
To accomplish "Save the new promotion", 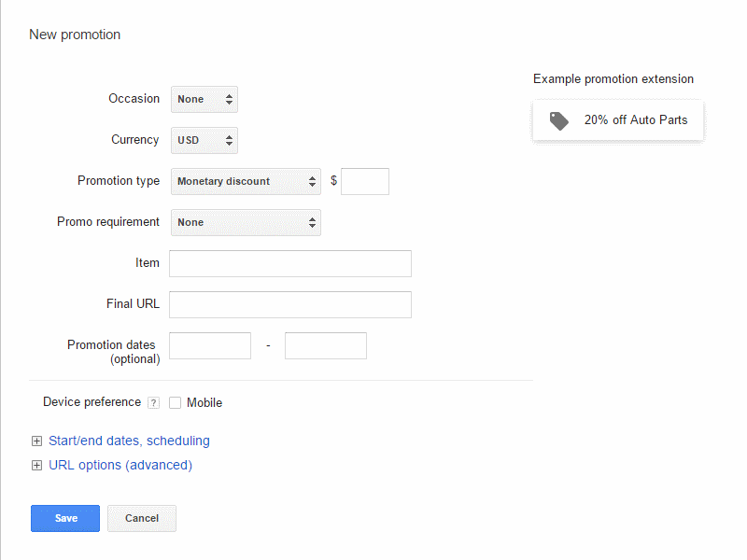I will pyautogui.click(x=65, y=518).
